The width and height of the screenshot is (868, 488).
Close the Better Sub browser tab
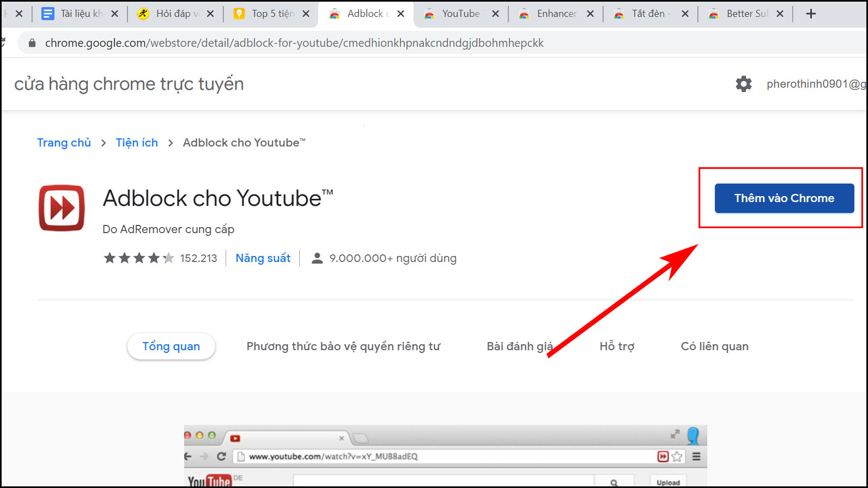(x=780, y=14)
